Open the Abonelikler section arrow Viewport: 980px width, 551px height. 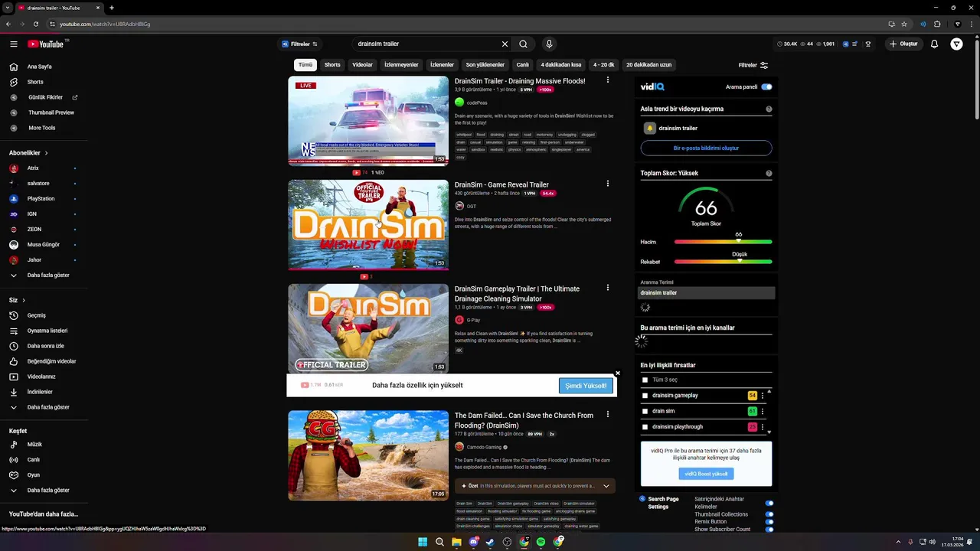(x=46, y=153)
